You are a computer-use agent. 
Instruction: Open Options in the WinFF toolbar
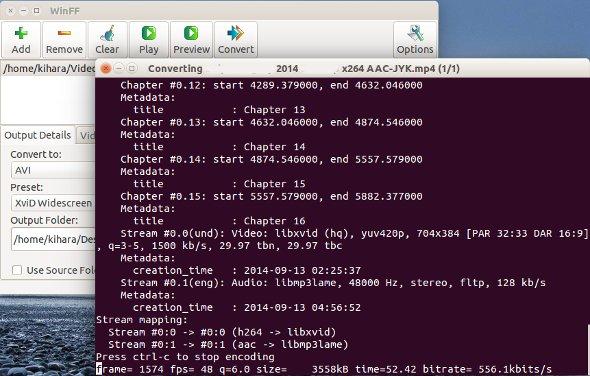coord(415,40)
